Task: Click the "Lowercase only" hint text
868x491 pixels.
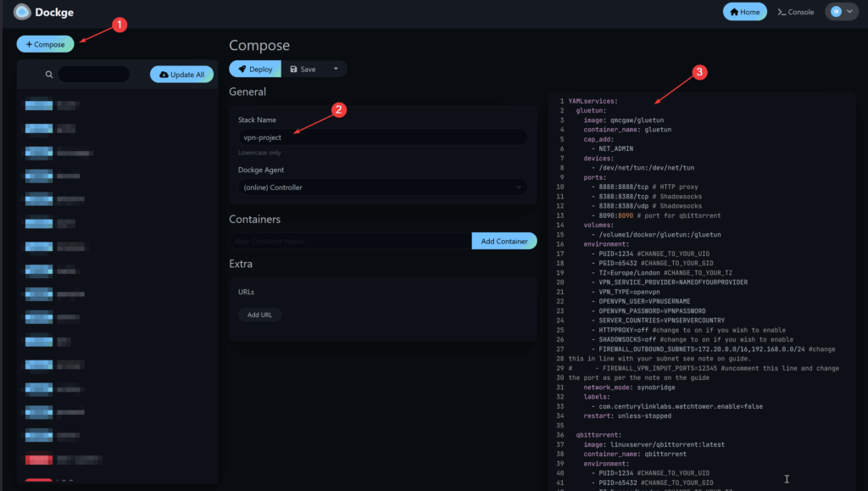Action: point(259,153)
